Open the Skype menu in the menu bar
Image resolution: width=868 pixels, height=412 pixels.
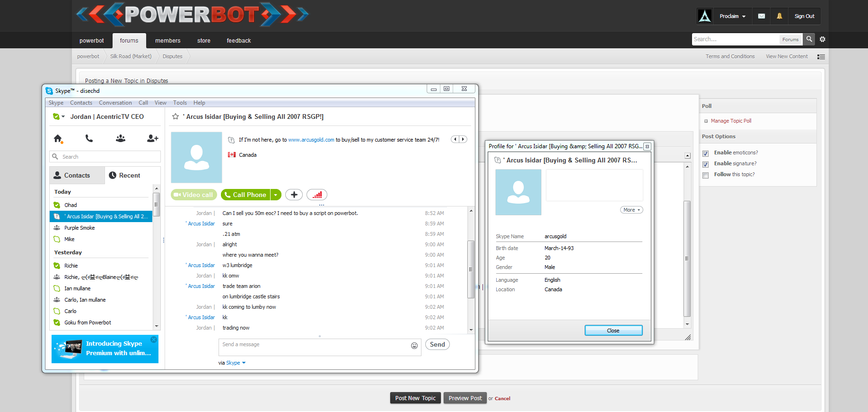tap(56, 103)
